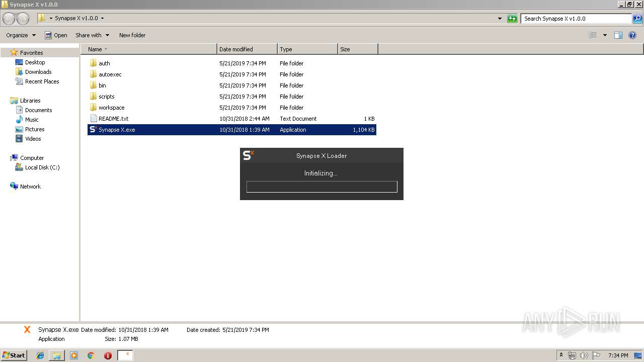Click the 1,104 KB size value

364,130
